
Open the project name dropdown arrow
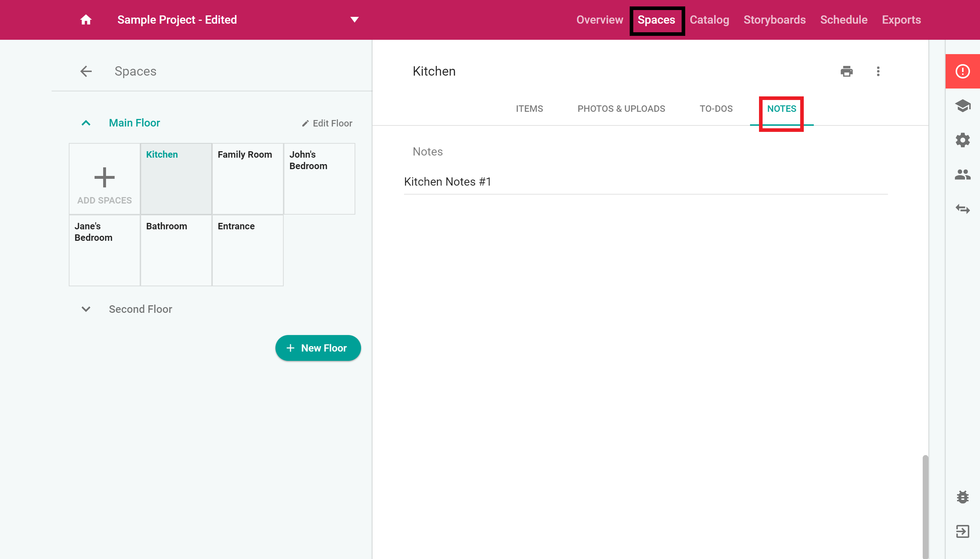click(354, 20)
